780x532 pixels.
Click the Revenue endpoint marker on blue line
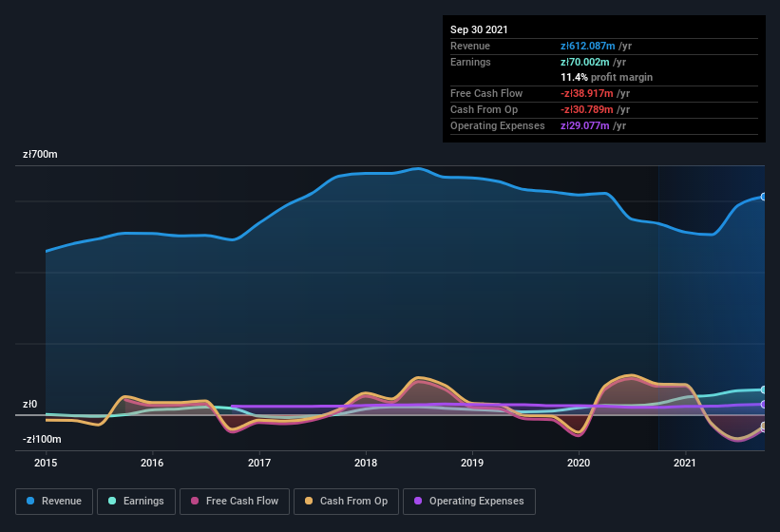click(764, 197)
